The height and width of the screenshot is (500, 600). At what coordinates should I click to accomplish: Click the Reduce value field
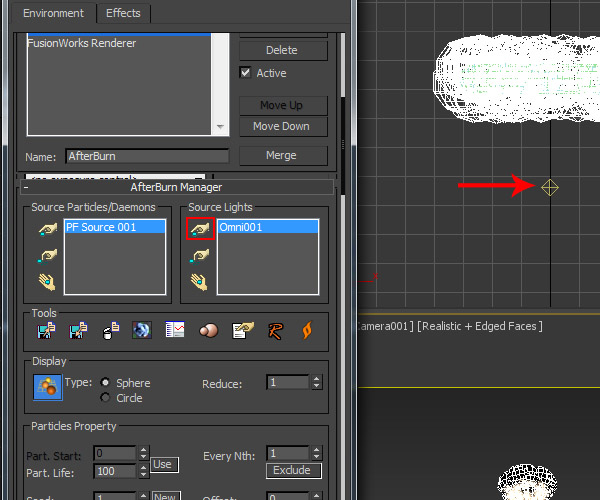pos(287,382)
